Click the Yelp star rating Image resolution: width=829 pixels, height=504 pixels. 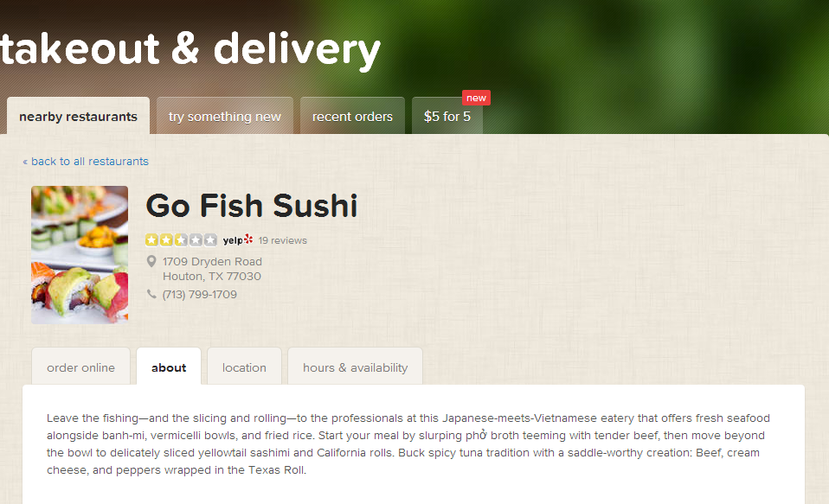(181, 239)
